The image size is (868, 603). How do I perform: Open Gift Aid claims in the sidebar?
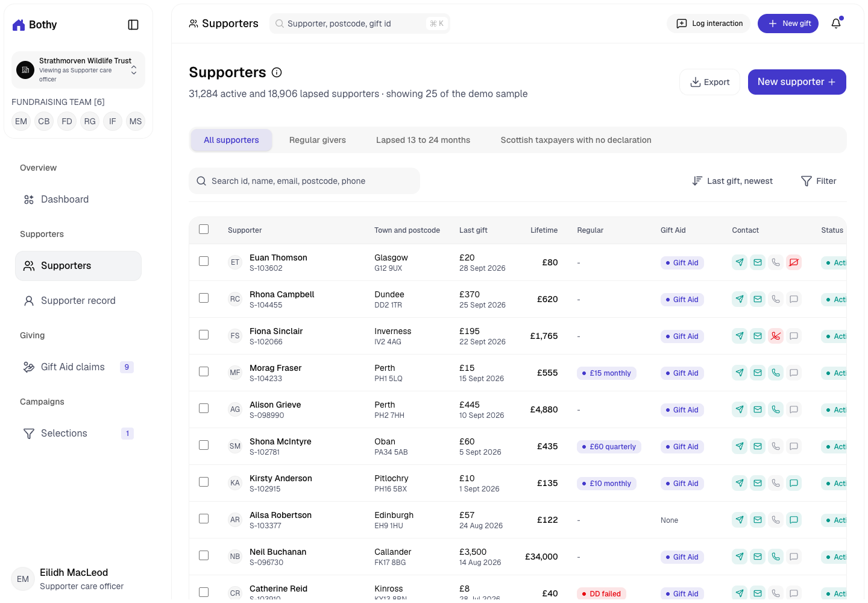coord(78,367)
